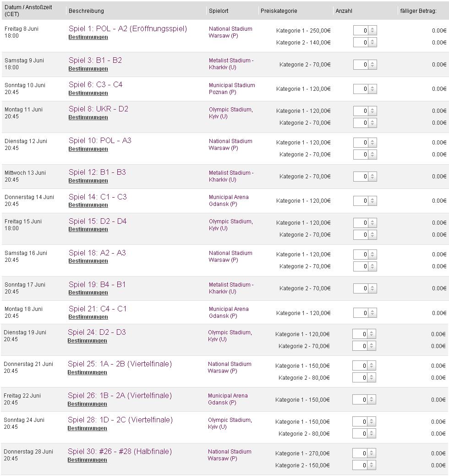The image size is (449, 476).
Task: Open Bestimmungen under Spiel 30 Halbfinale
Action: tap(87, 460)
